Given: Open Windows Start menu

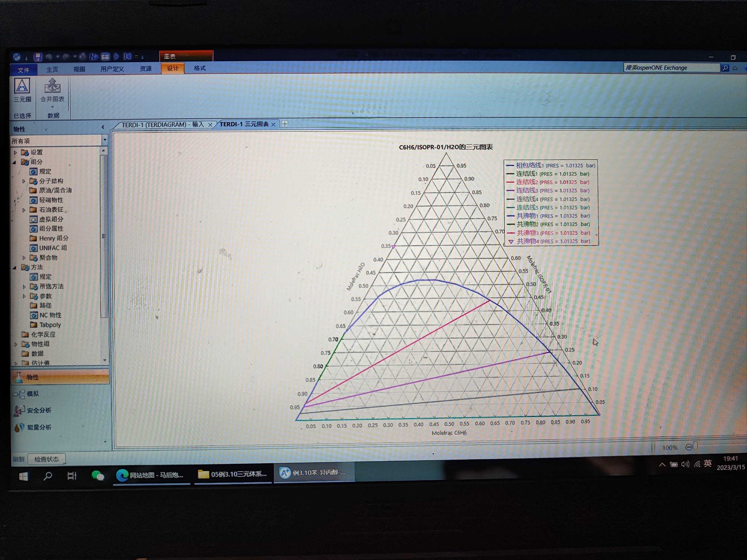Looking at the screenshot, I should pos(23,476).
